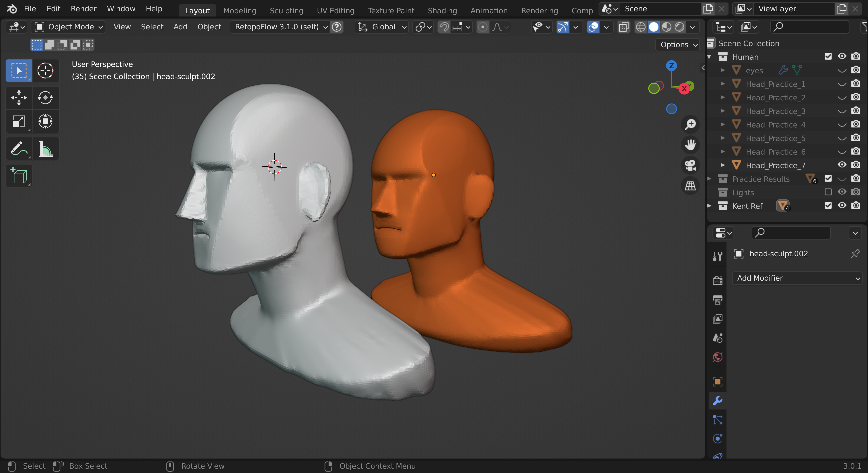
Task: Uncheck the Kent Ref collection checkbox
Action: tap(828, 205)
